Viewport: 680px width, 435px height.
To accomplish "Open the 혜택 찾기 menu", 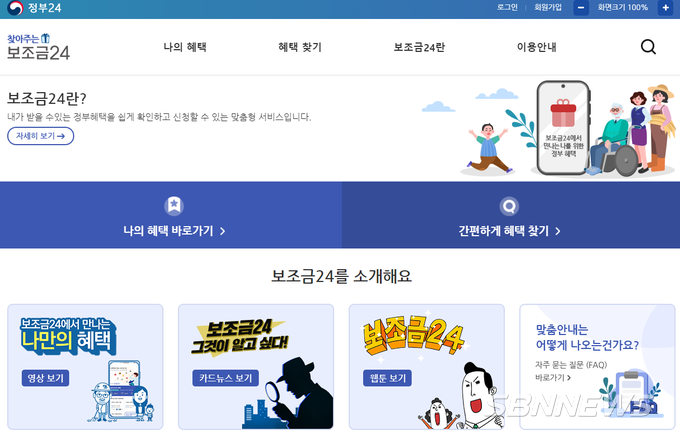I will 300,47.
